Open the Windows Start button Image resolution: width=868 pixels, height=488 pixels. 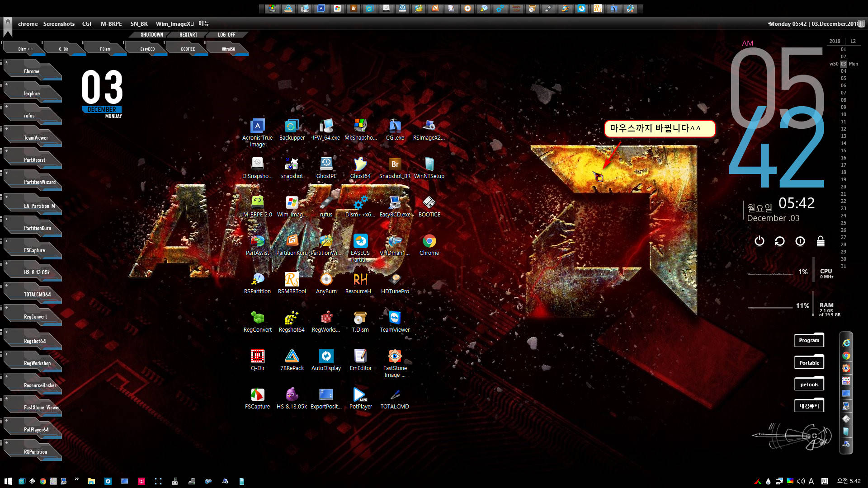coord(8,481)
